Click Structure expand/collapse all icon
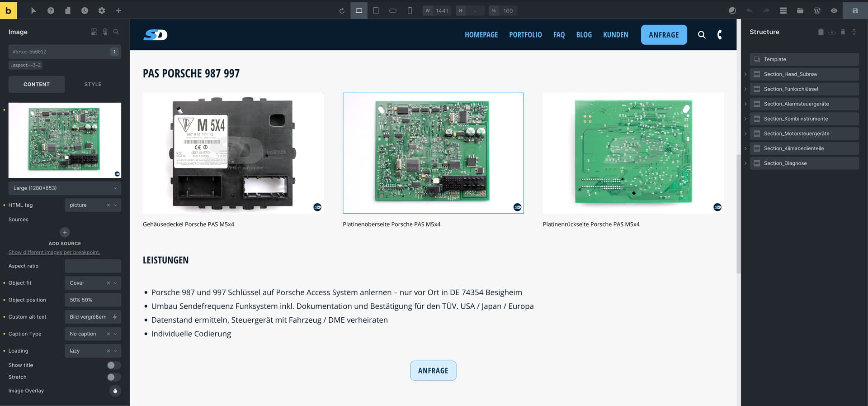Image resolution: width=868 pixels, height=406 pixels. [854, 32]
